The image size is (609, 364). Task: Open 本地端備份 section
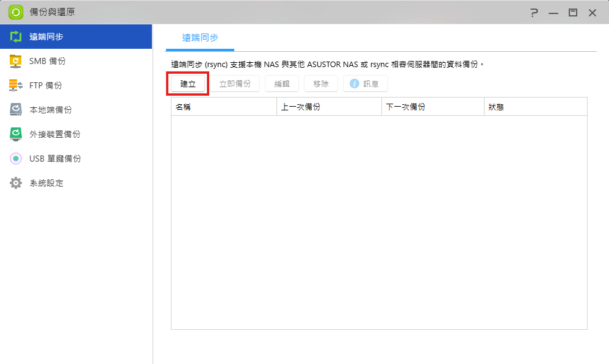pos(76,110)
